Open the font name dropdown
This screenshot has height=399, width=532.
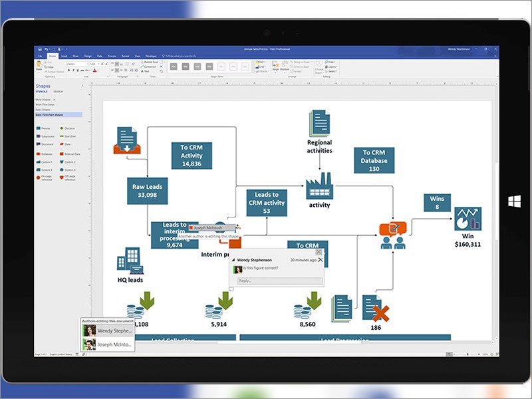[x=78, y=64]
